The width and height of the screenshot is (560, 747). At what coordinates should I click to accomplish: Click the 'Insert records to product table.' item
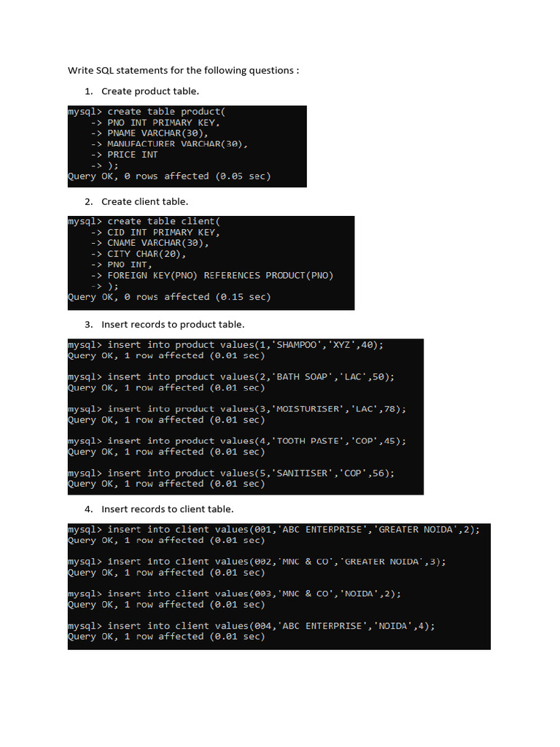coord(173,325)
